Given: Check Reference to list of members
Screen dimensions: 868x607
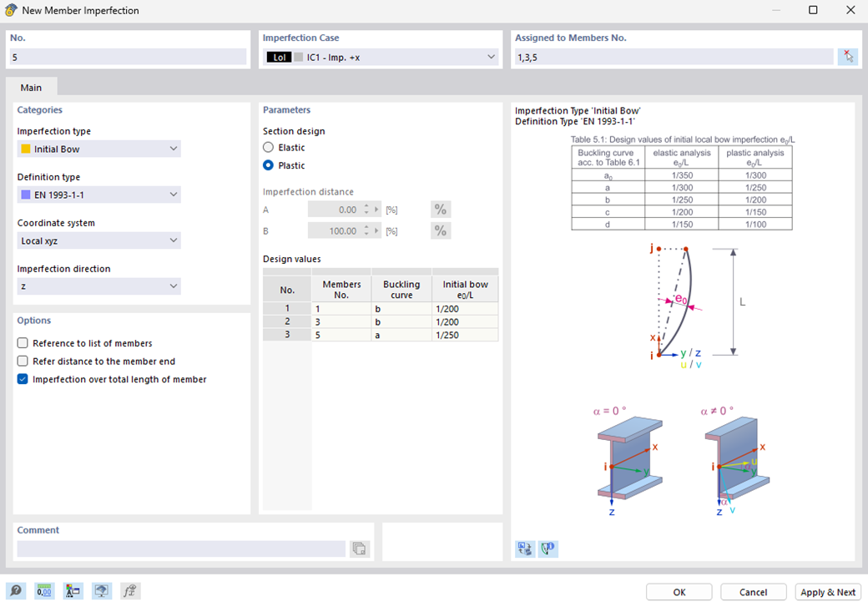Looking at the screenshot, I should 21,342.
